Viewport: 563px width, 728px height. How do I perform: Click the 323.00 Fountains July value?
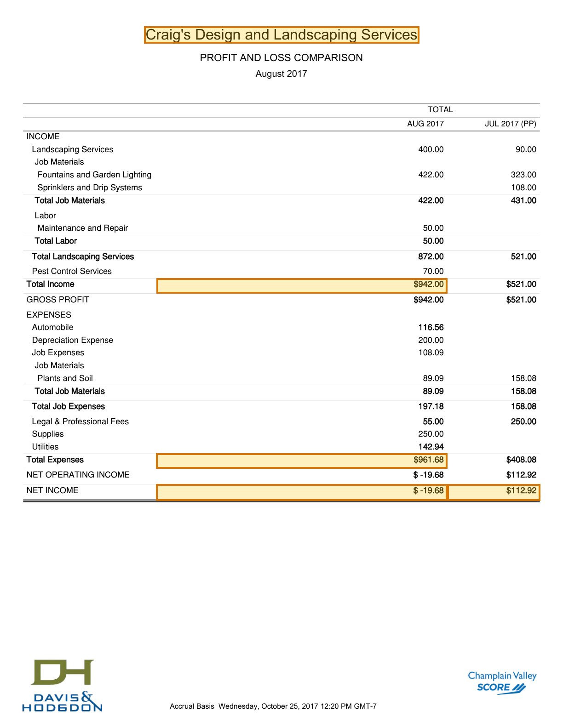523,175
